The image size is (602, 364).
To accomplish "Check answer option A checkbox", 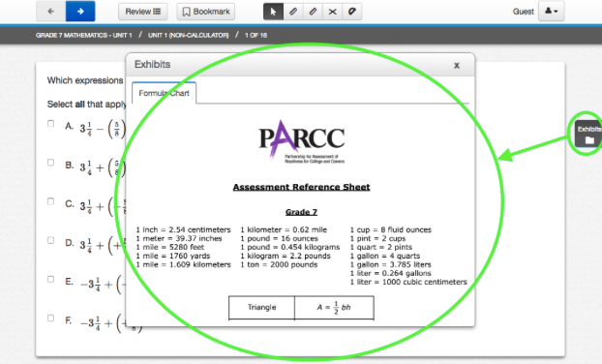I will tap(50, 124).
